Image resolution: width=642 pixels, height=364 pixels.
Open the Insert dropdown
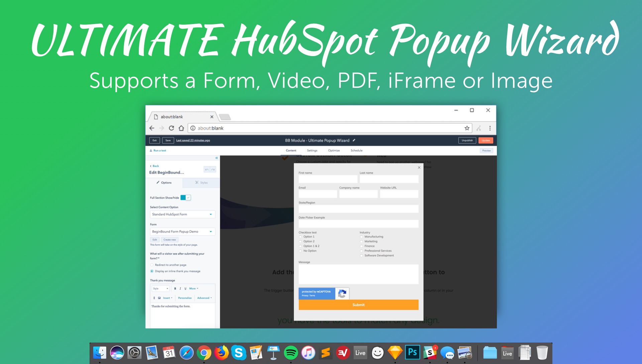tap(168, 298)
